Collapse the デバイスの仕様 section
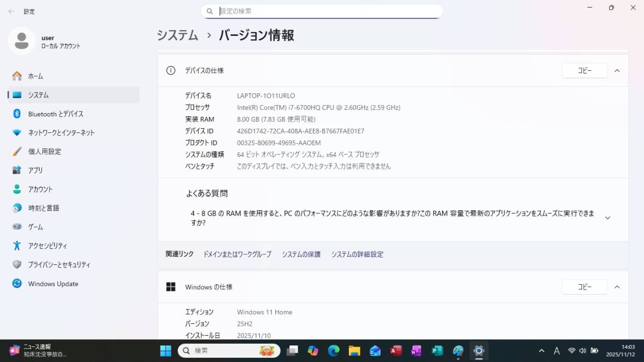Image resolution: width=644 pixels, height=362 pixels. tap(617, 71)
